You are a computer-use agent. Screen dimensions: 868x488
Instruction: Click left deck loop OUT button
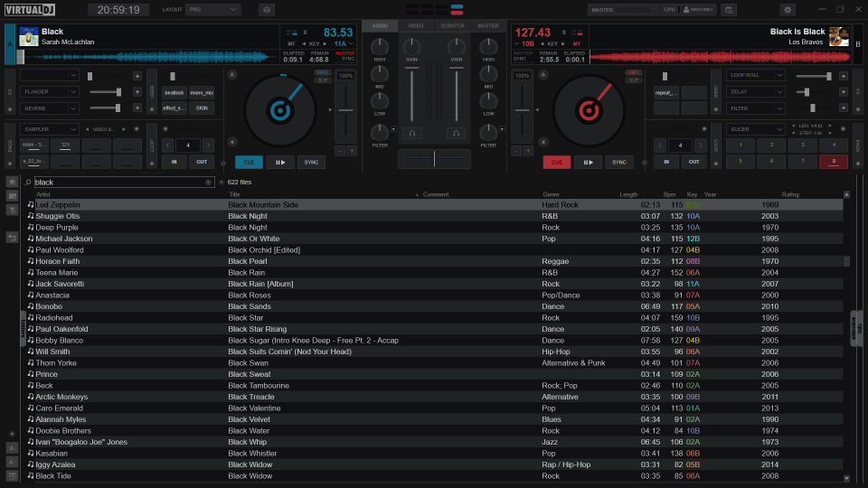point(202,162)
